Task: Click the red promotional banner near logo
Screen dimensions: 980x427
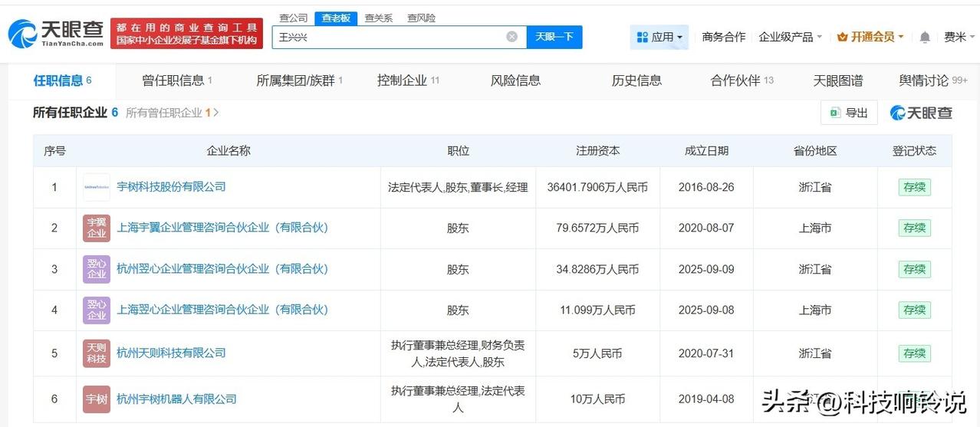Action: tap(186, 34)
